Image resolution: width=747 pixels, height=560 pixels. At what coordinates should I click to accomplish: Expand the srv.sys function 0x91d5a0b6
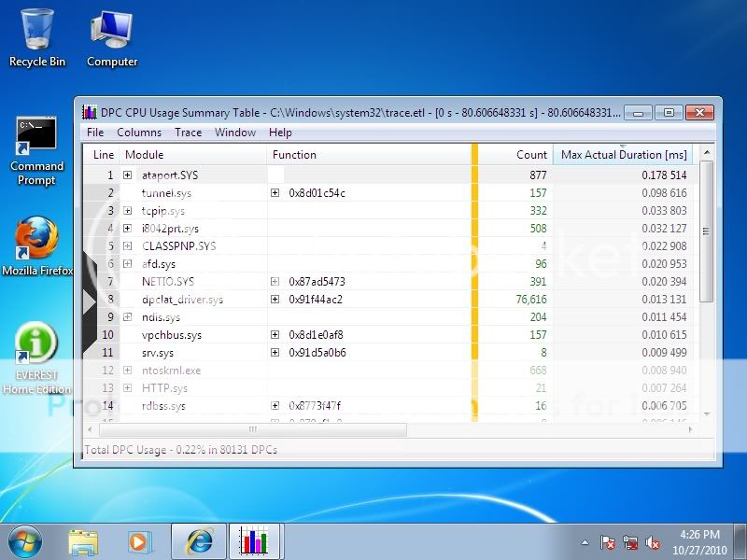coord(275,353)
